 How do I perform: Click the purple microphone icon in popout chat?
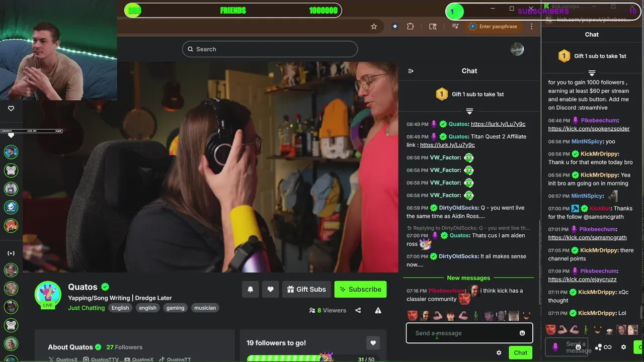pos(555,347)
